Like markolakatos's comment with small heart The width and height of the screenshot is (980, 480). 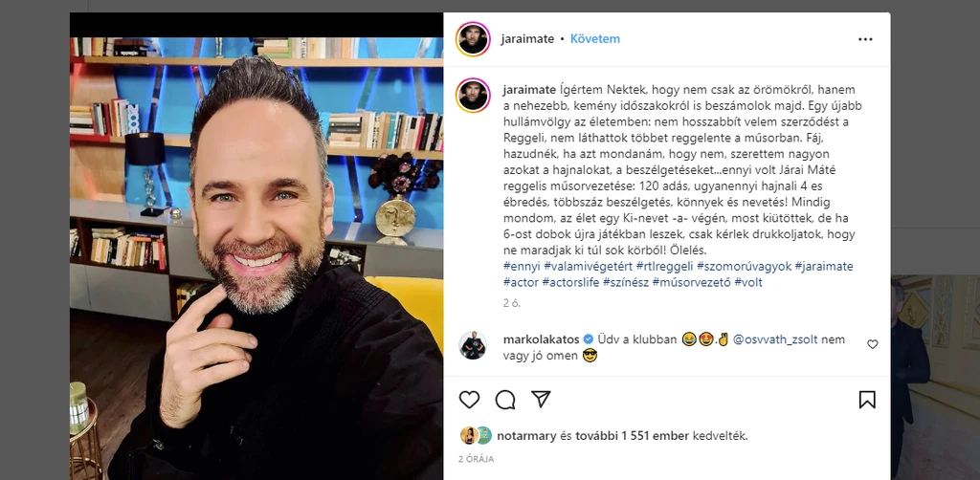(873, 344)
